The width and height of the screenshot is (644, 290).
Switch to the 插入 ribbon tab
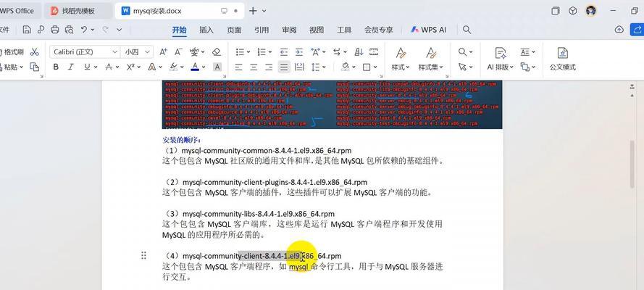point(206,30)
